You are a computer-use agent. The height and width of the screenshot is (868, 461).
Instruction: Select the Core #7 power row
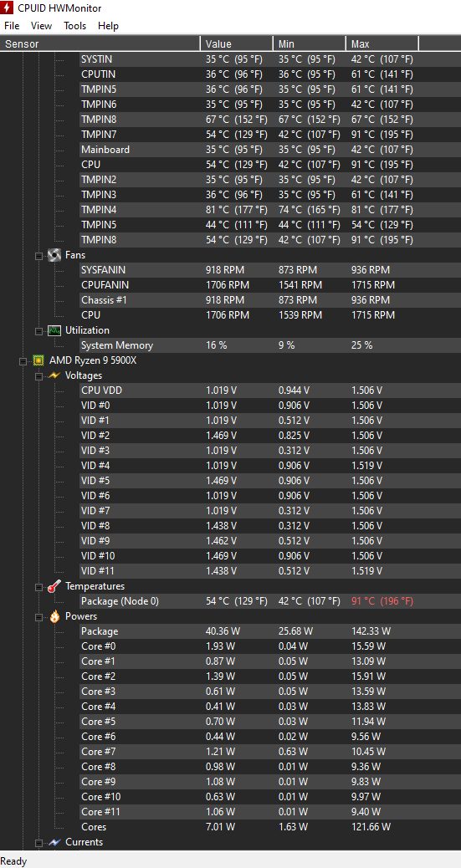(x=270, y=752)
